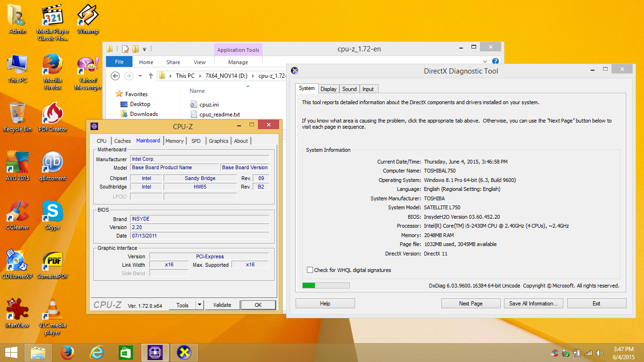Viewport: 644px width, 362px height.
Task: Click the Tools button in CPU-Z
Action: (x=182, y=305)
